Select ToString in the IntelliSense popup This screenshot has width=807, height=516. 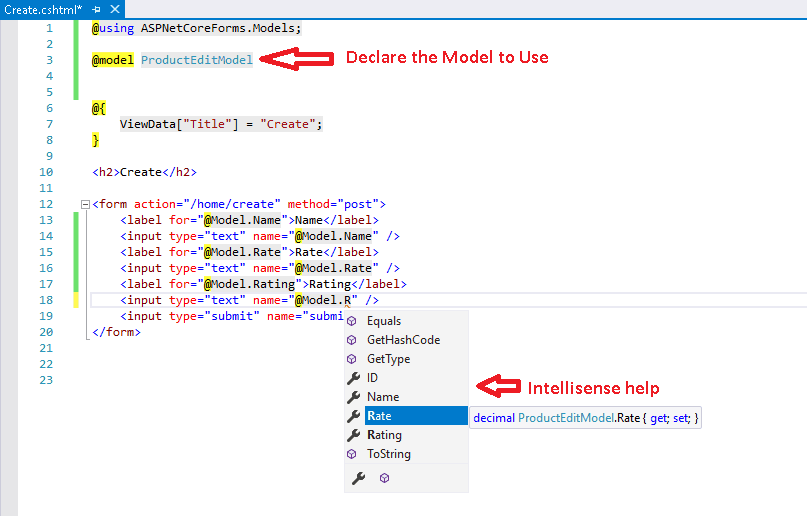[389, 454]
